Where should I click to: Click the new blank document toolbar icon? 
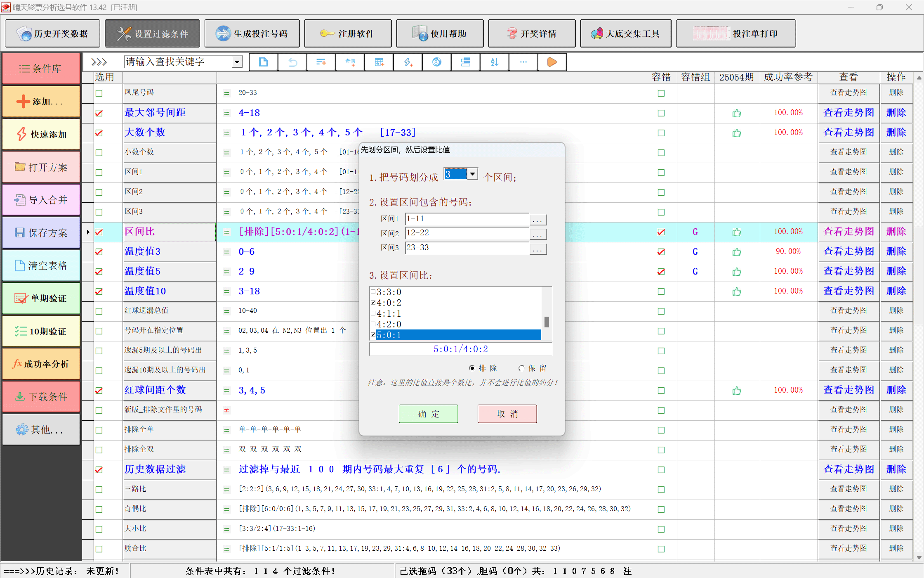click(x=263, y=62)
